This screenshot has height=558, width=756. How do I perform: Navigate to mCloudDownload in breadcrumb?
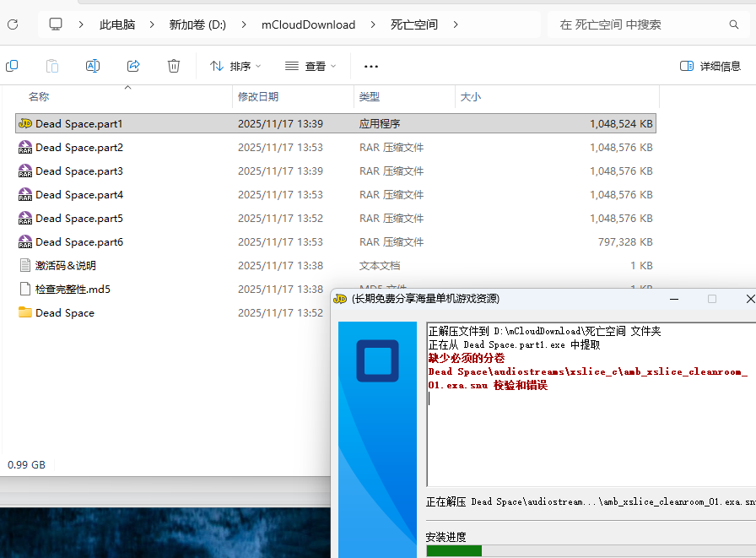tap(308, 24)
